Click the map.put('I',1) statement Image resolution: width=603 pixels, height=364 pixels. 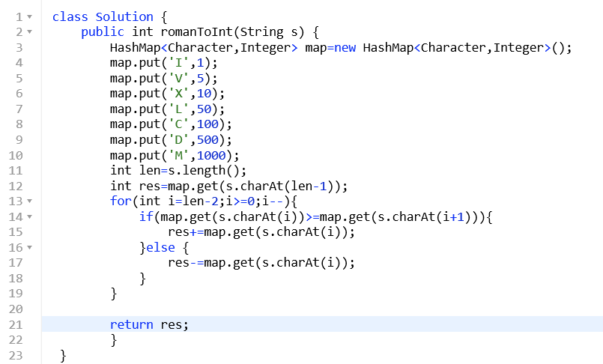(164, 63)
